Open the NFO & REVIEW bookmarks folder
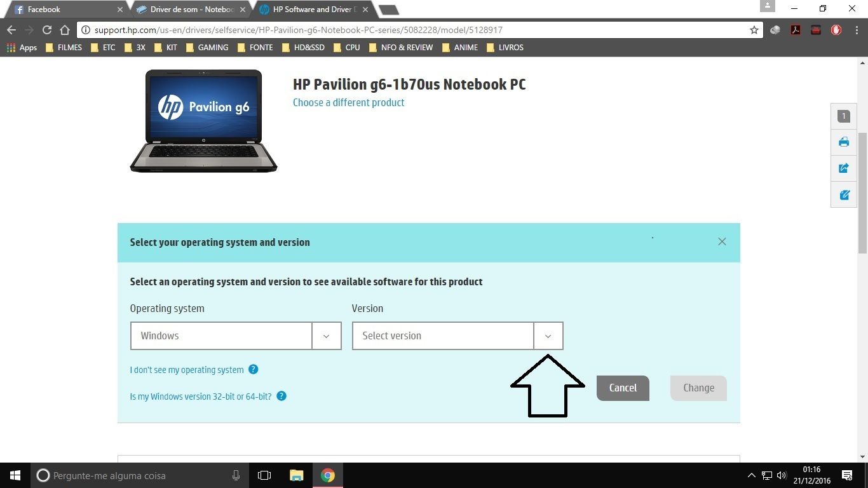868x488 pixels. [400, 48]
